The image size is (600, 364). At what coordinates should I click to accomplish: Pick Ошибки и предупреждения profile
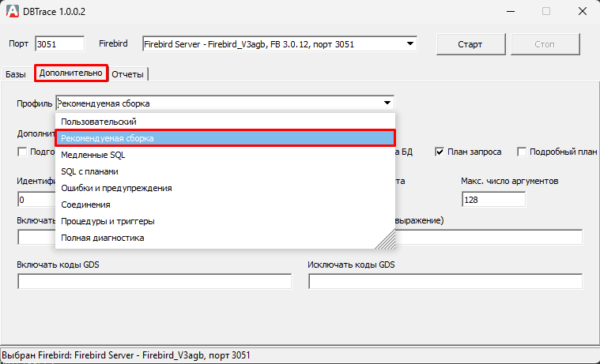pyautogui.click(x=225, y=188)
